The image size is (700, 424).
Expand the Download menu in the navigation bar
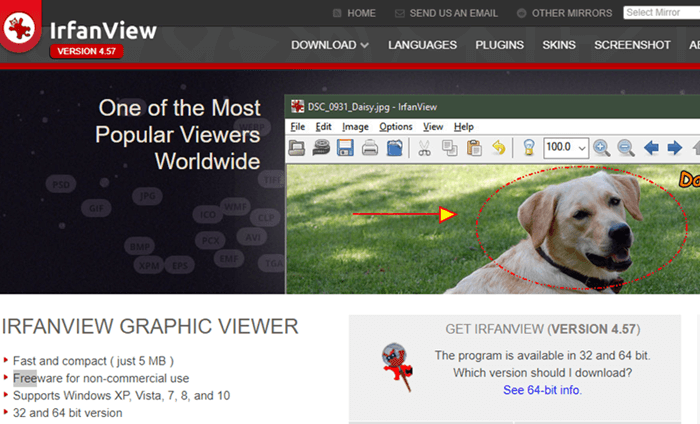coord(329,45)
